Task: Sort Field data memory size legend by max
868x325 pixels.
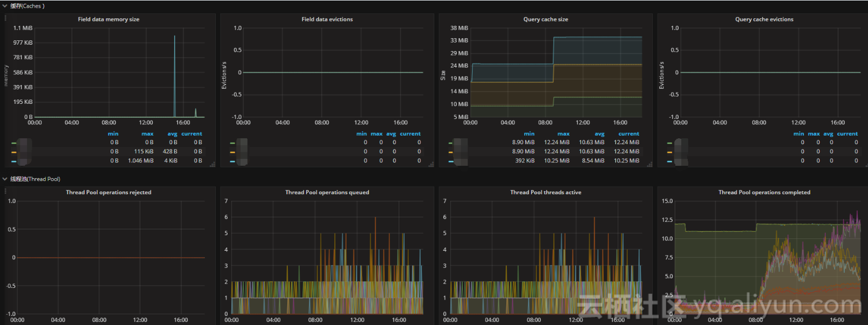Action: coord(147,134)
